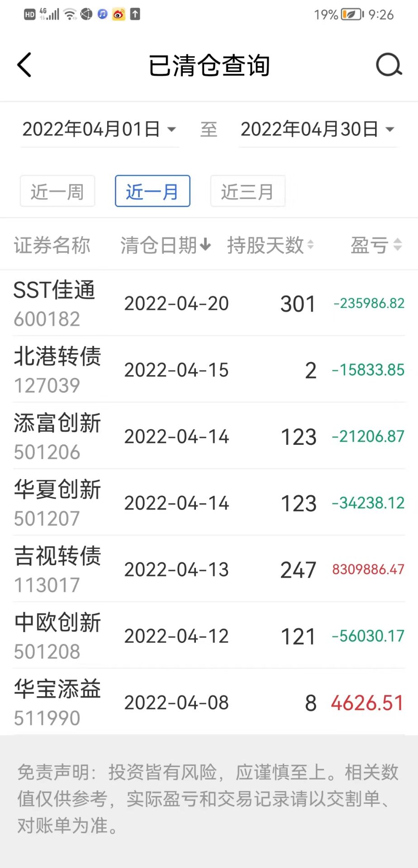Sort by 持股天数 column
The width and height of the screenshot is (418, 868).
point(270,245)
